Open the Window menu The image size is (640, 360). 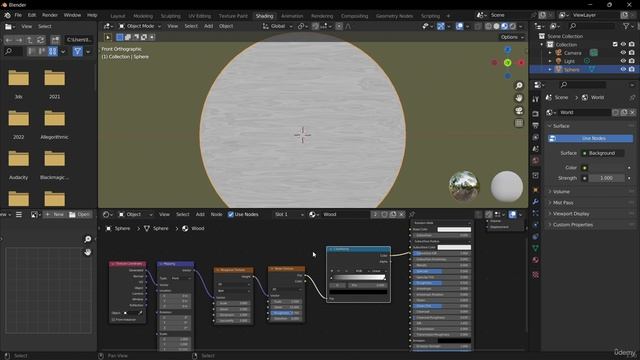(72, 15)
